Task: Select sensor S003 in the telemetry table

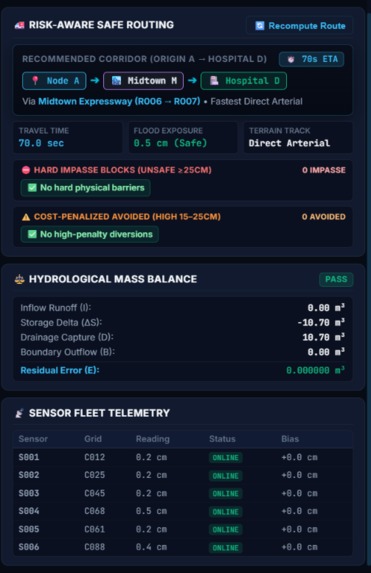Action: pos(29,493)
